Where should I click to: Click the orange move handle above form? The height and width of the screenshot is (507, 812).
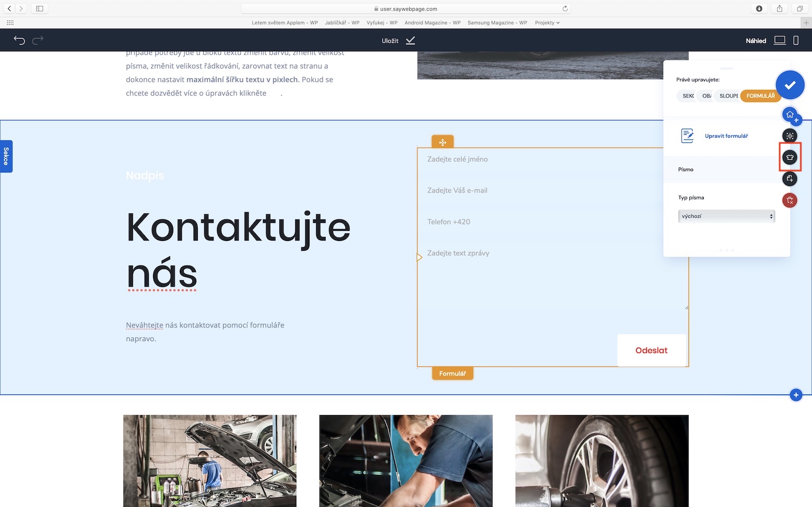pos(442,142)
